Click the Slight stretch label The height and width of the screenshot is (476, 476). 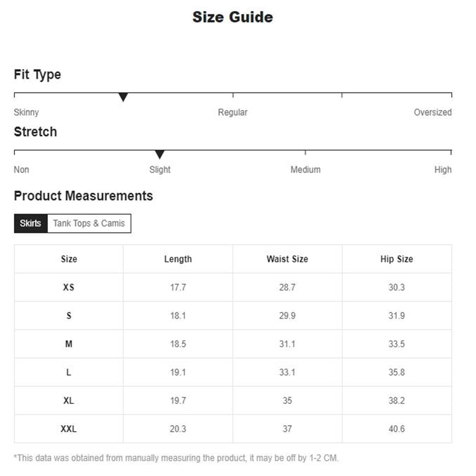point(160,169)
